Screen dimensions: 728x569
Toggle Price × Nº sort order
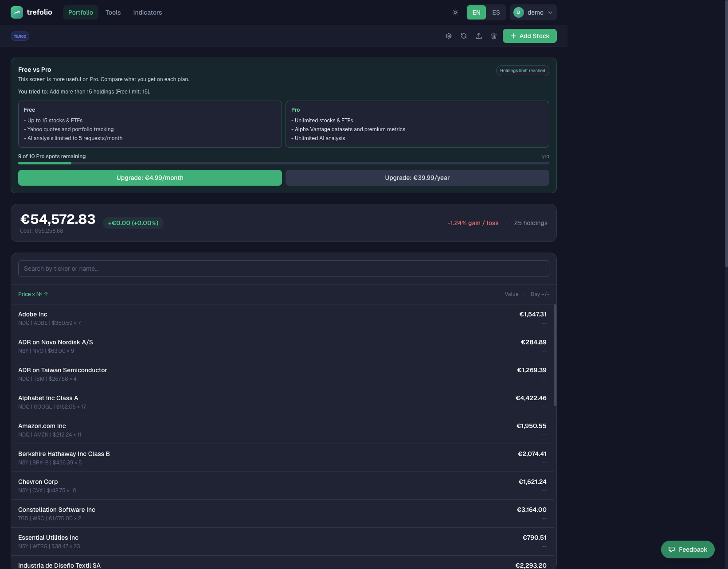33,294
